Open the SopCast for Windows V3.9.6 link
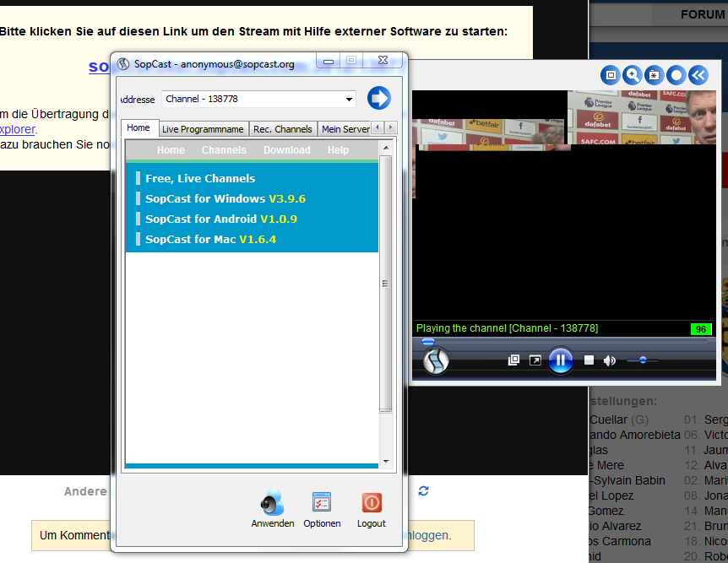728x563 pixels. tap(225, 198)
